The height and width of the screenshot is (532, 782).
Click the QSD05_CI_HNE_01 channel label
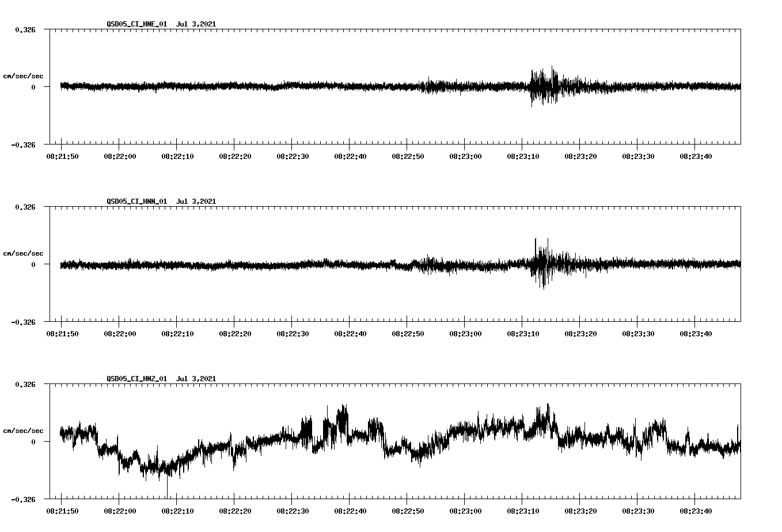tap(136, 24)
